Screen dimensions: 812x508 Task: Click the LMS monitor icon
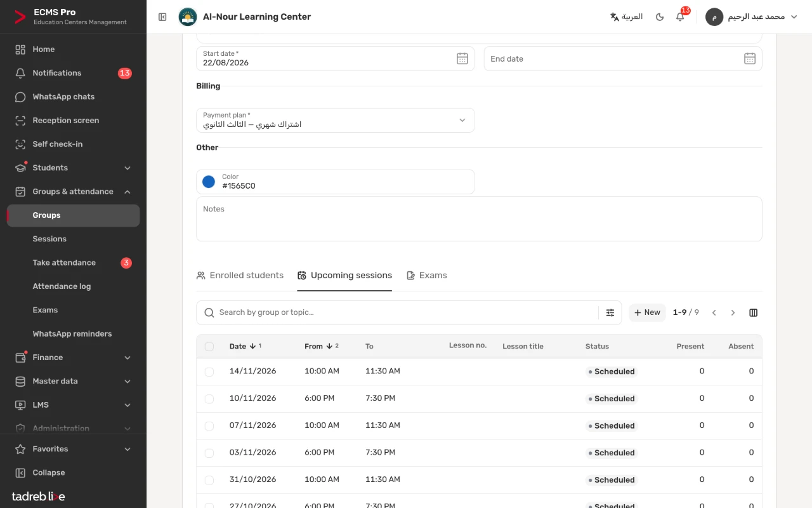point(20,405)
